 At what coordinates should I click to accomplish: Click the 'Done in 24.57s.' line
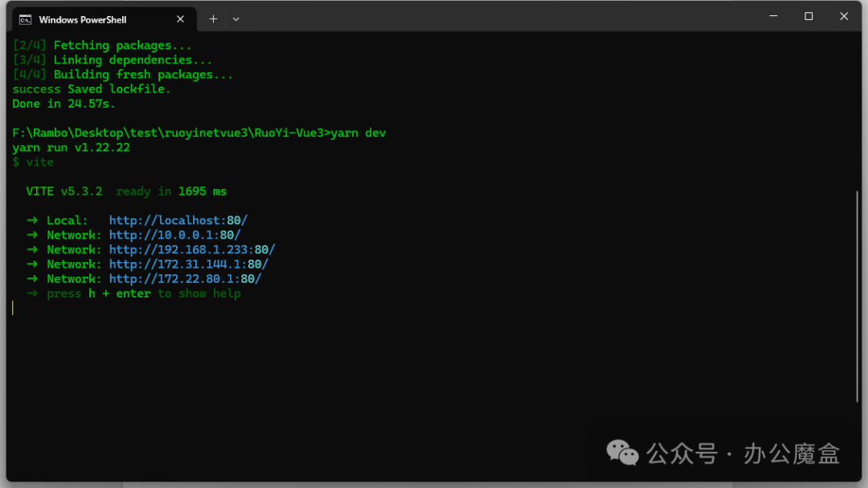pyautogui.click(x=63, y=104)
